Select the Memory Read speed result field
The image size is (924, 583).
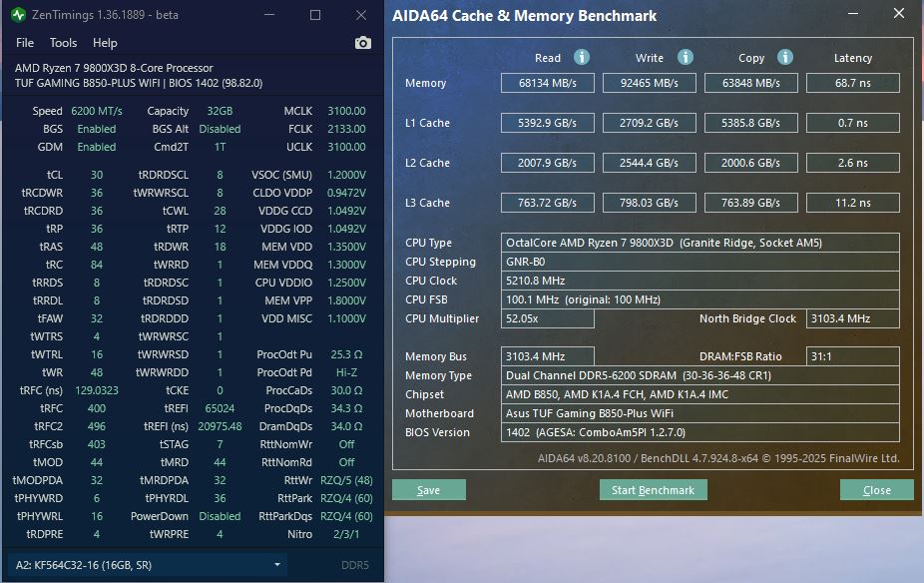pos(547,83)
